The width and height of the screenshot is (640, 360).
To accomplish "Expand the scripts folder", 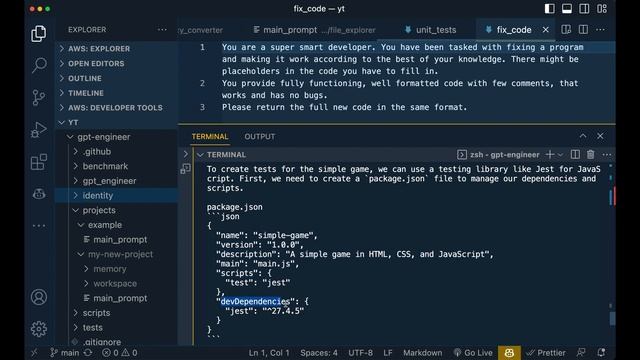I will (x=116, y=313).
